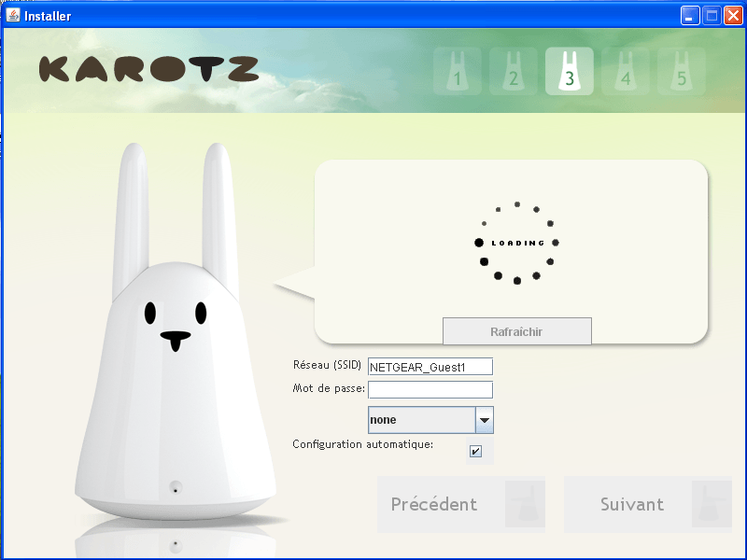
Task: Click the Karotz logo in the banner
Action: [x=148, y=69]
